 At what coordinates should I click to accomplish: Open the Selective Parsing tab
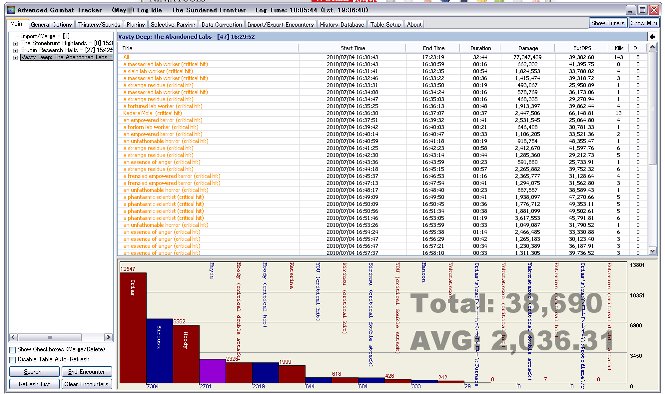pos(173,25)
